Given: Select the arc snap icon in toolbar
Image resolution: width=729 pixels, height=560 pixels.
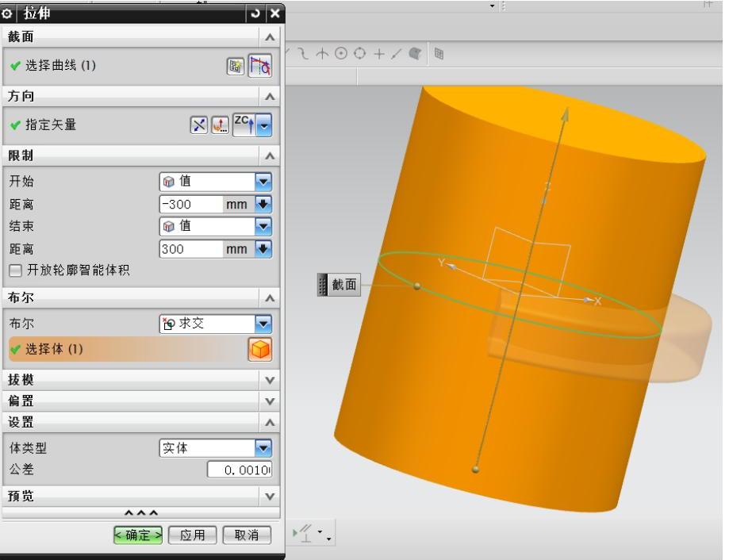Looking at the screenshot, I should tap(303, 53).
